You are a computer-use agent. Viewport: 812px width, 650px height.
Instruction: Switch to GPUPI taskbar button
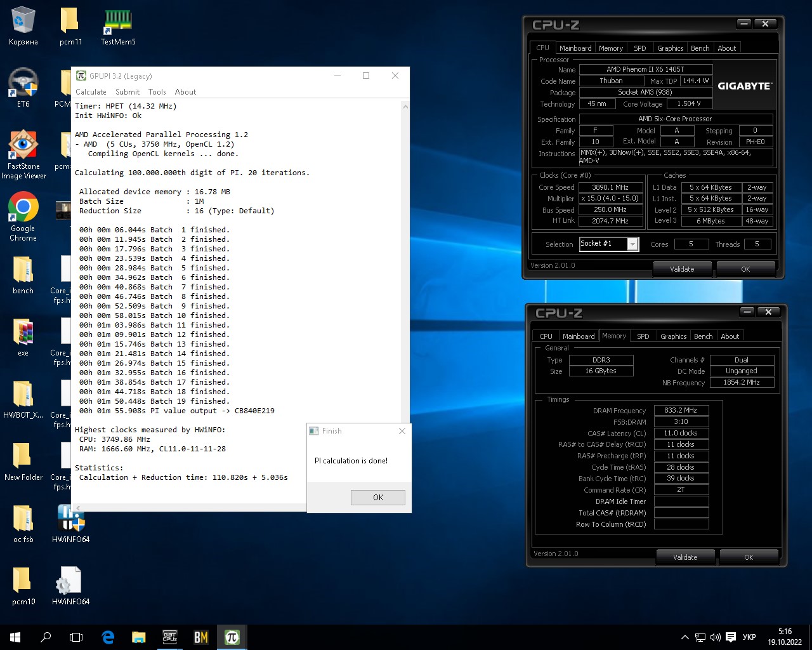[x=232, y=637]
